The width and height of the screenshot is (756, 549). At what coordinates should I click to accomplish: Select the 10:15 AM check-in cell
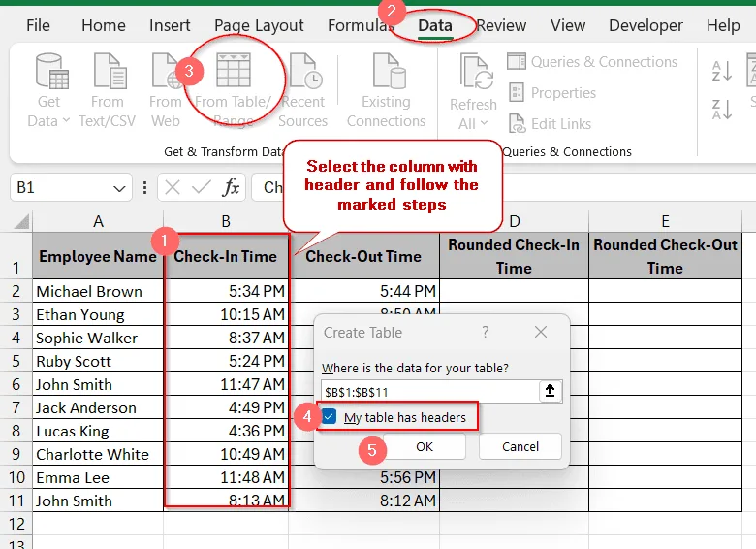point(226,314)
